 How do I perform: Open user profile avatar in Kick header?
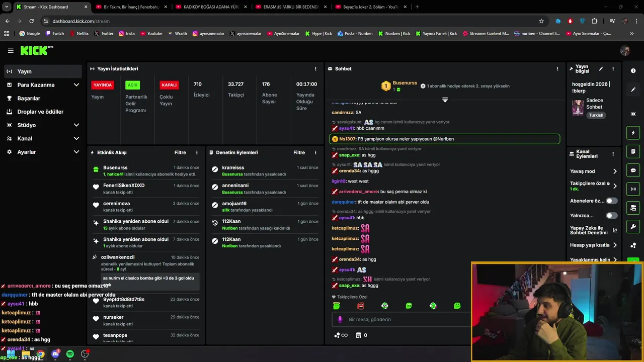coord(625,51)
